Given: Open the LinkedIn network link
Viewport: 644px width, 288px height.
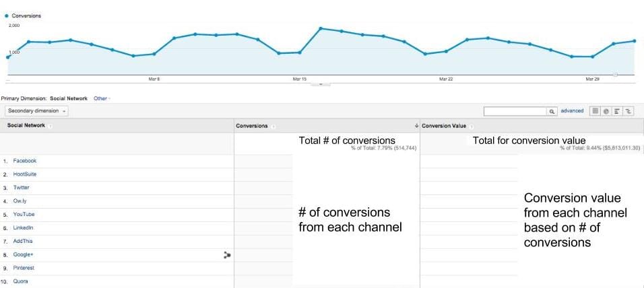Looking at the screenshot, I should (23, 227).
